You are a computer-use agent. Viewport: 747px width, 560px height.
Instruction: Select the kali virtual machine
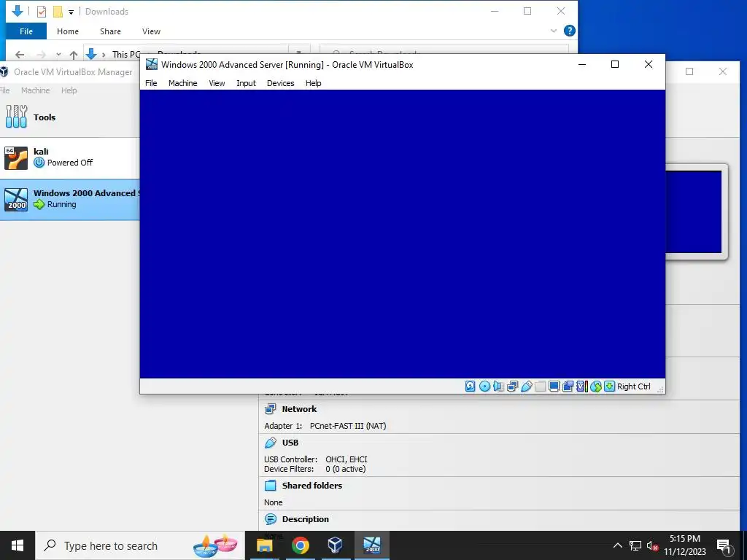click(69, 158)
